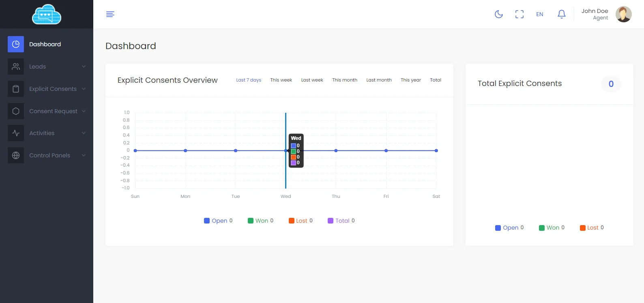Select the This week filter

281,80
